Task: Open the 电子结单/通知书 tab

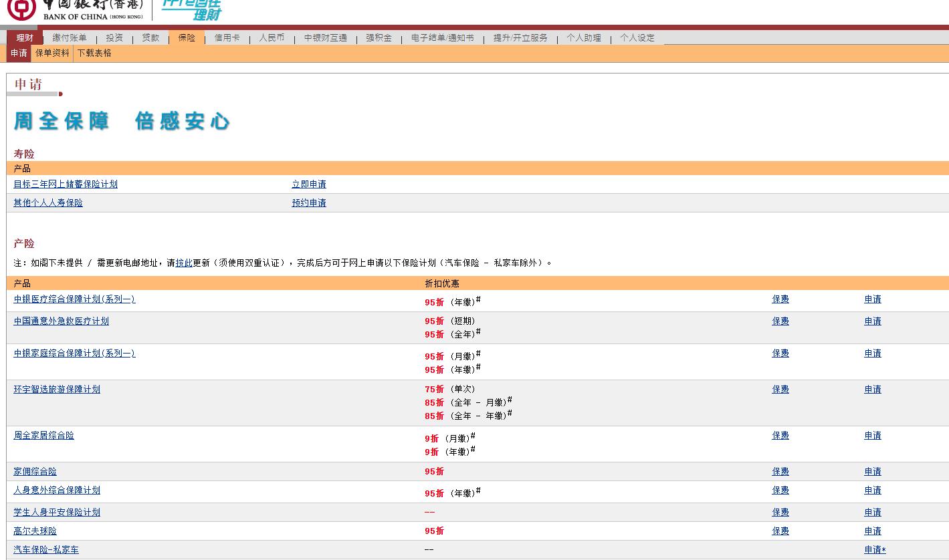Action: 442,38
